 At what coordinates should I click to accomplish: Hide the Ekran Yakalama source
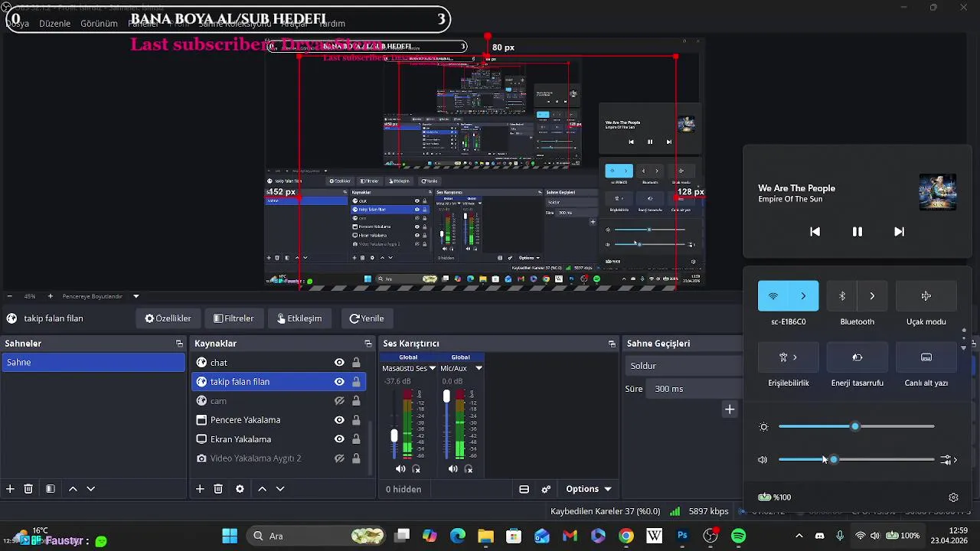click(339, 439)
